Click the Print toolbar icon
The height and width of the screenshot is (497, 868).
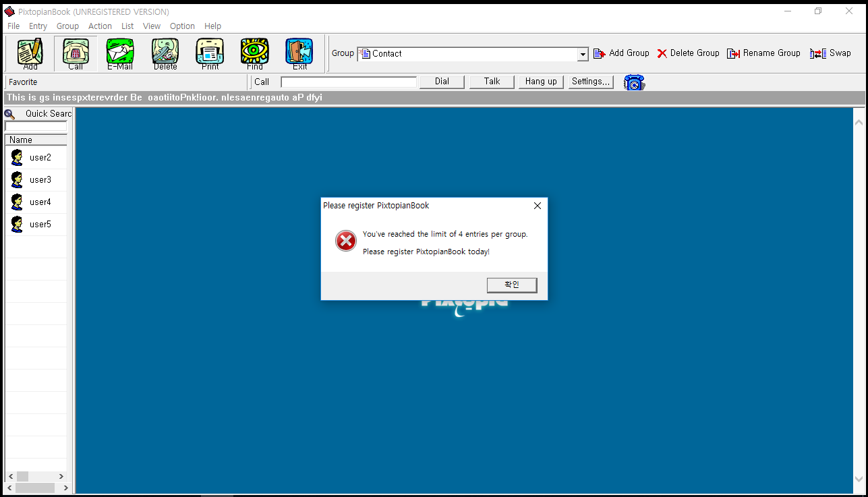(210, 54)
